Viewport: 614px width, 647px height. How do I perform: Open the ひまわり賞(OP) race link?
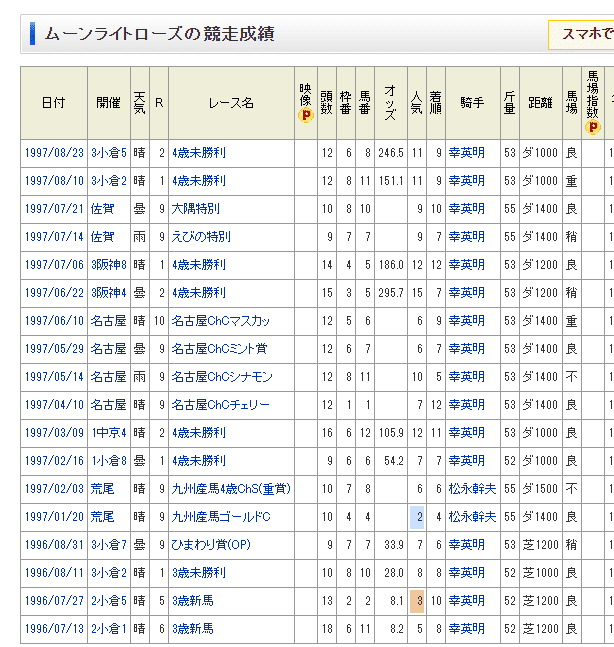[212, 545]
